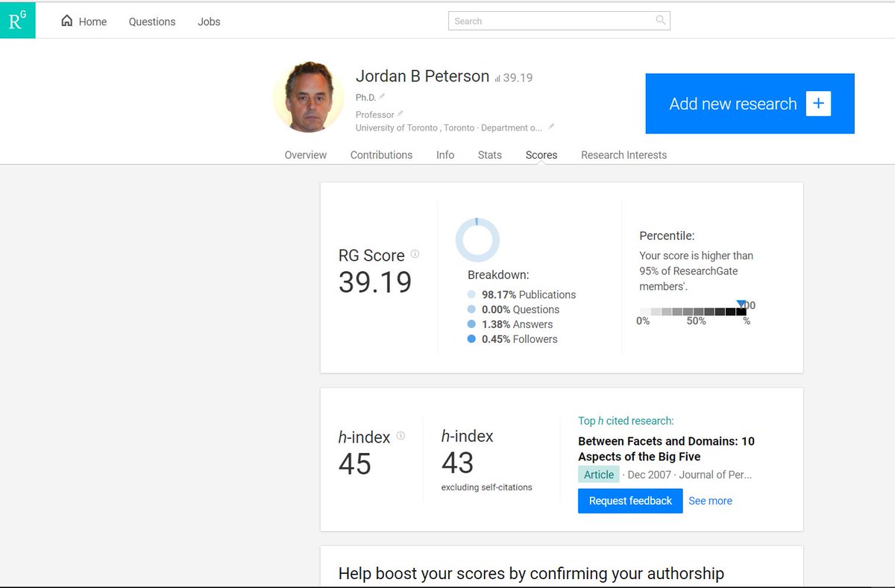Click the blue percentile marker triangle

pos(741,303)
